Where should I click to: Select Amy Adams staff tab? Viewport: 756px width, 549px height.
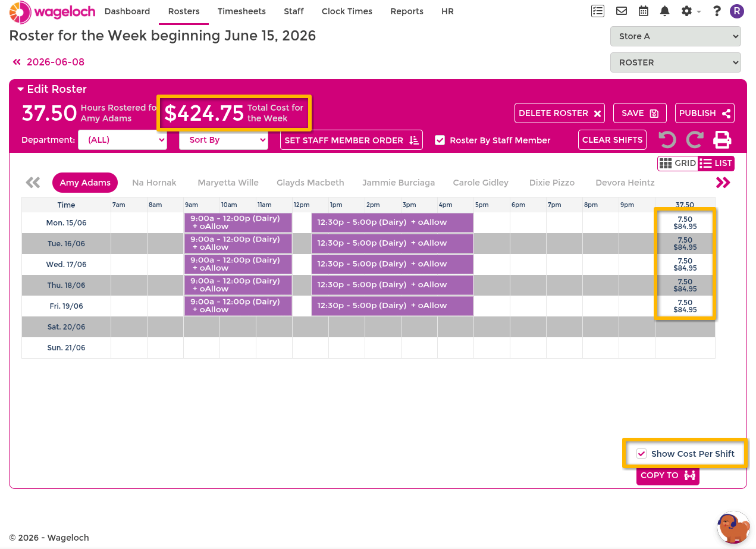point(85,183)
